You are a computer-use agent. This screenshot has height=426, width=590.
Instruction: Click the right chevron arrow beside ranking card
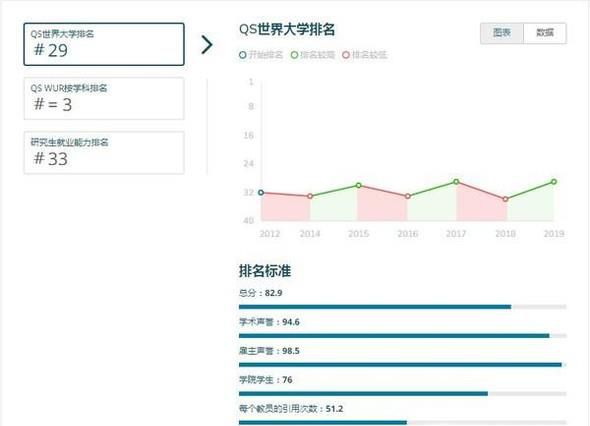pyautogui.click(x=207, y=45)
